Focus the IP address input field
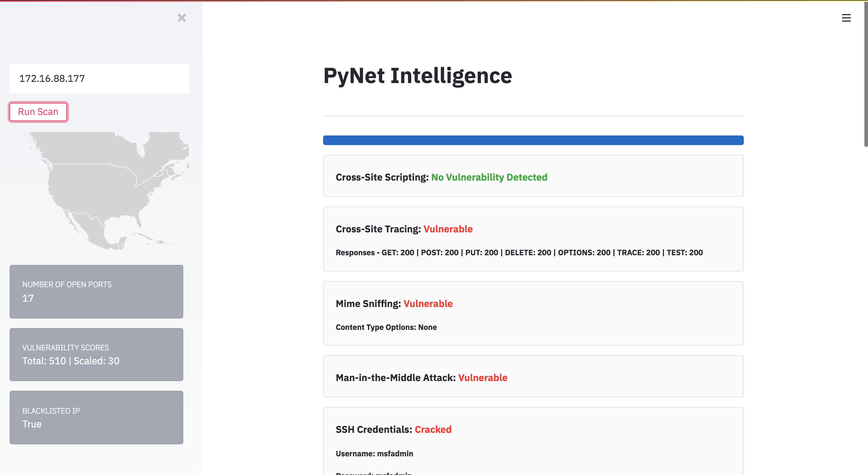 (x=99, y=79)
